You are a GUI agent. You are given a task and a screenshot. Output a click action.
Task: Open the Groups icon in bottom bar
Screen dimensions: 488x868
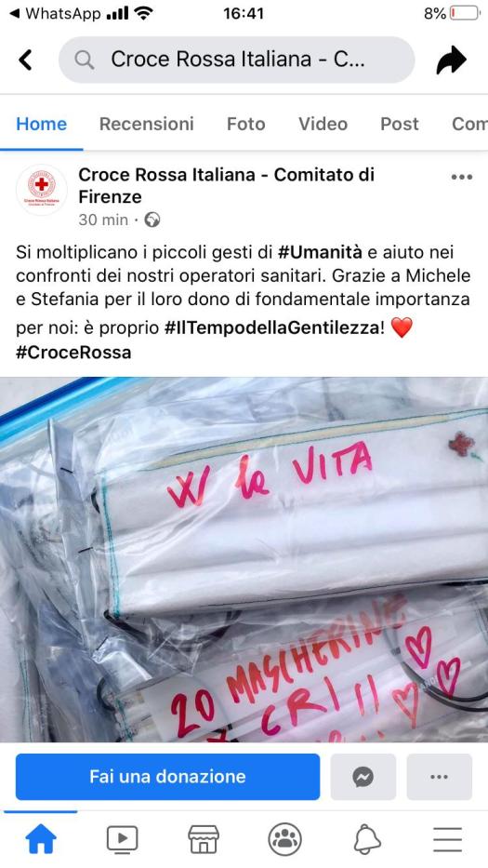[285, 839]
